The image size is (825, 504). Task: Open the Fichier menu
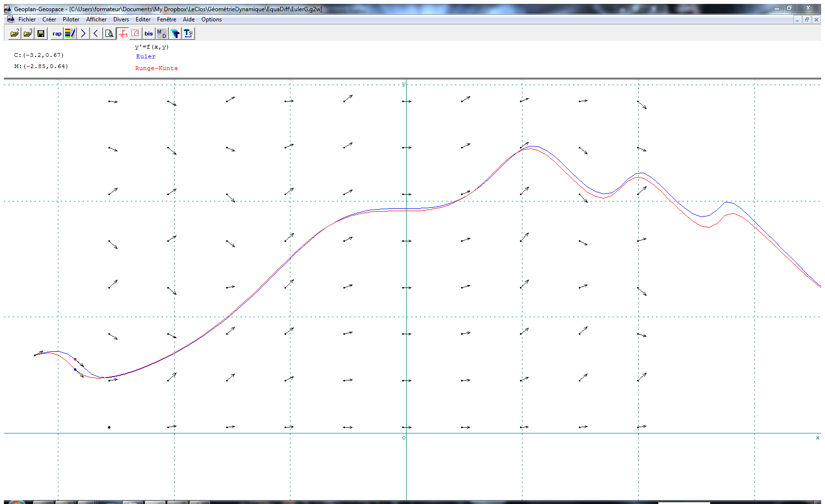pyautogui.click(x=27, y=19)
